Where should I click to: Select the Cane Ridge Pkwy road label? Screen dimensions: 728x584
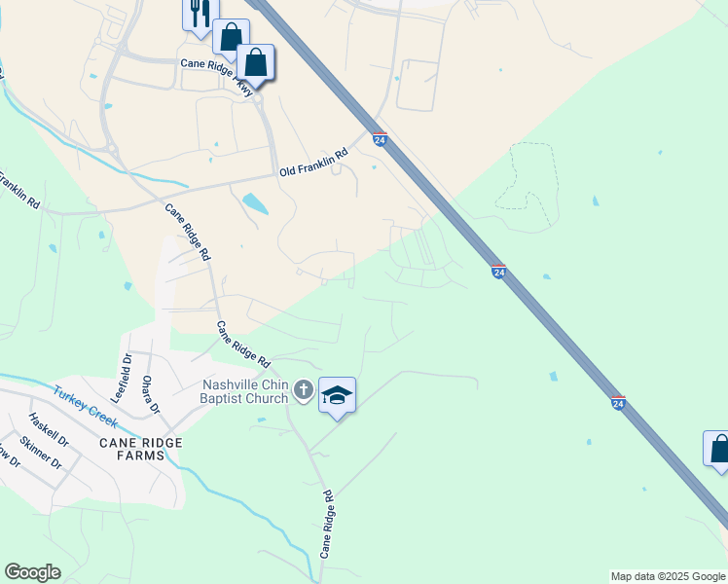pyautogui.click(x=216, y=77)
